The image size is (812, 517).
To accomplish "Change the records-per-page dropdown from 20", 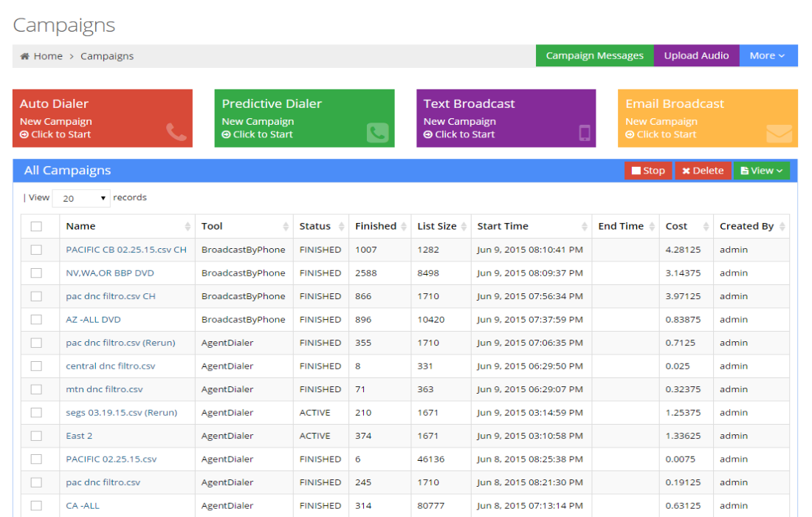I will click(x=81, y=197).
